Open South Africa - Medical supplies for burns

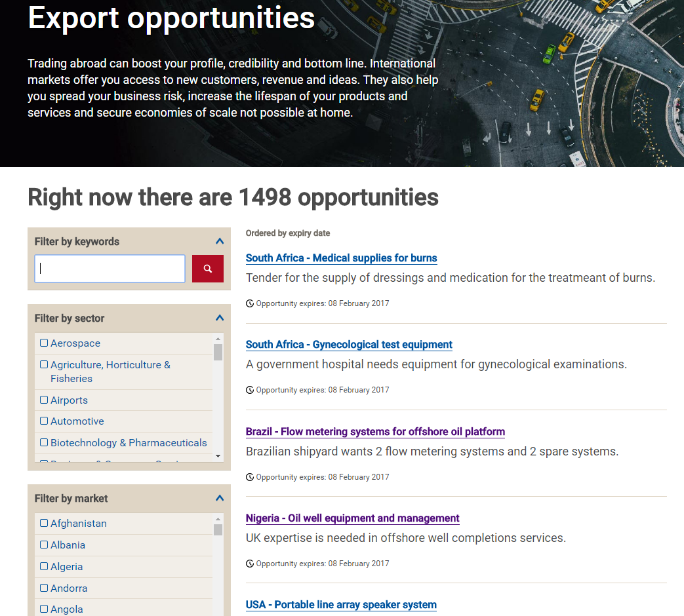[x=341, y=258]
